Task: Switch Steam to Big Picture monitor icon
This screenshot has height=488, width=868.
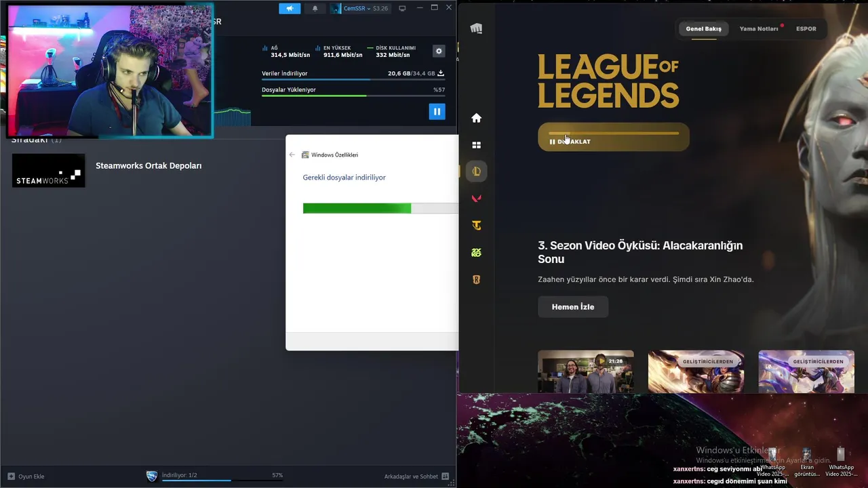Action: point(402,8)
